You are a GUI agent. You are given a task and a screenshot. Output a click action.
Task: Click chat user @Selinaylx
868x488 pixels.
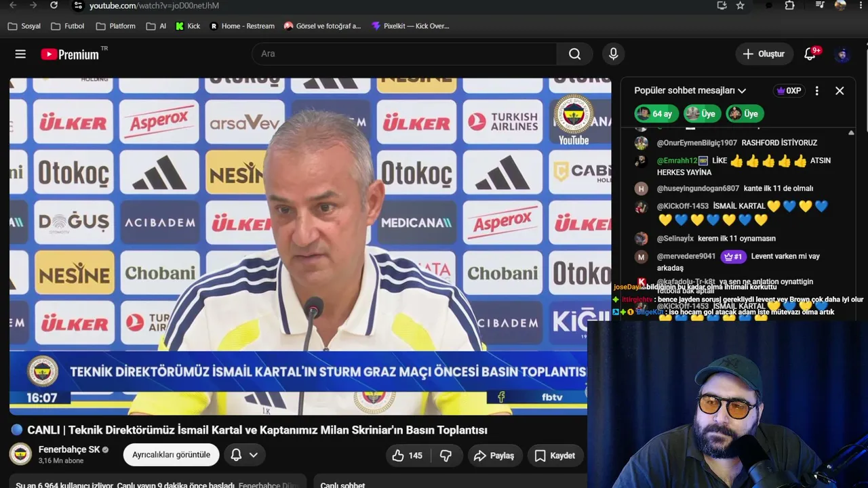point(675,239)
